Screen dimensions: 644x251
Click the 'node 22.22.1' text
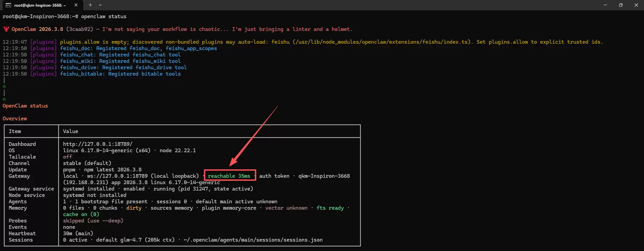click(x=178, y=151)
